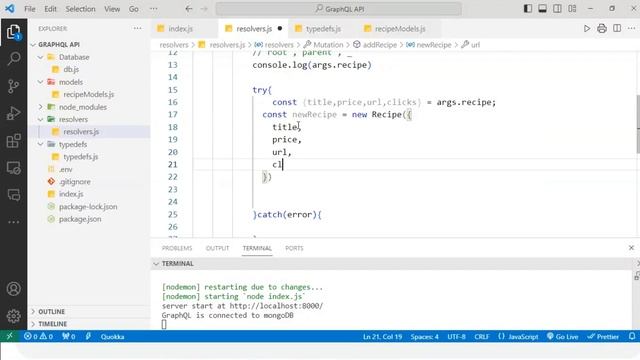This screenshot has width=640, height=360.
Task: Switch to the index.js editor tab
Action: tap(181, 29)
